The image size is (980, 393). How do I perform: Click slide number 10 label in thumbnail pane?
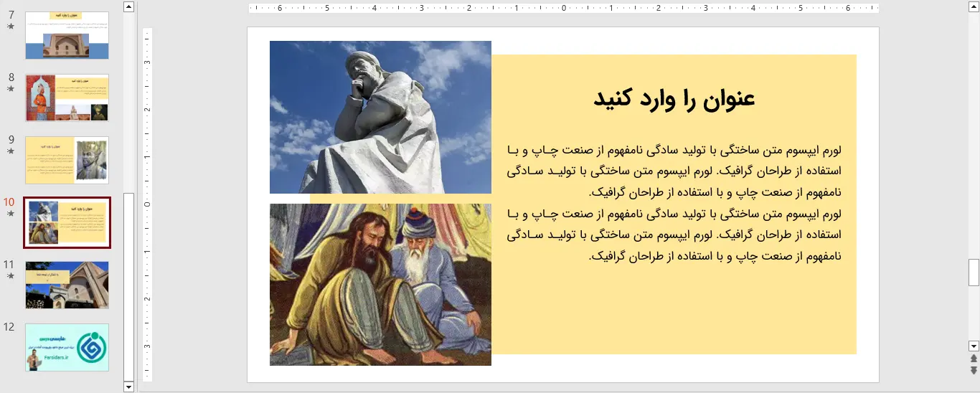click(9, 202)
